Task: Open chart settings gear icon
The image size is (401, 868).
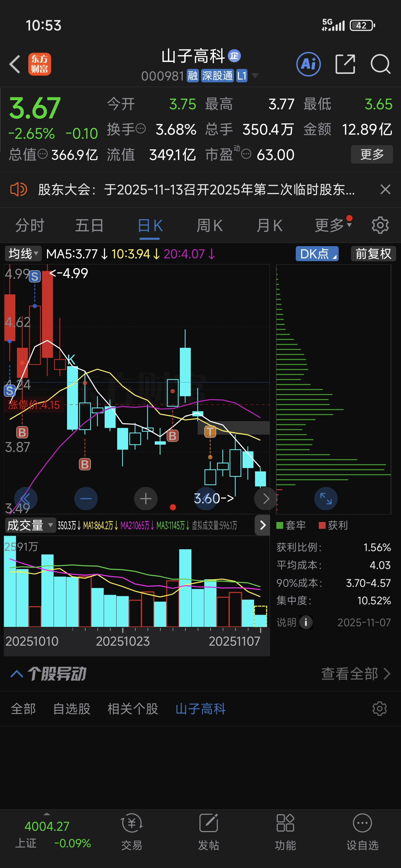Action: coord(380,225)
